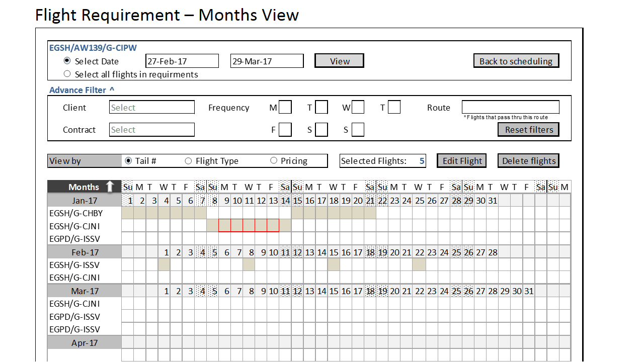Viewport: 644px width, 362px height.
Task: Click the Route input field
Action: click(x=510, y=107)
